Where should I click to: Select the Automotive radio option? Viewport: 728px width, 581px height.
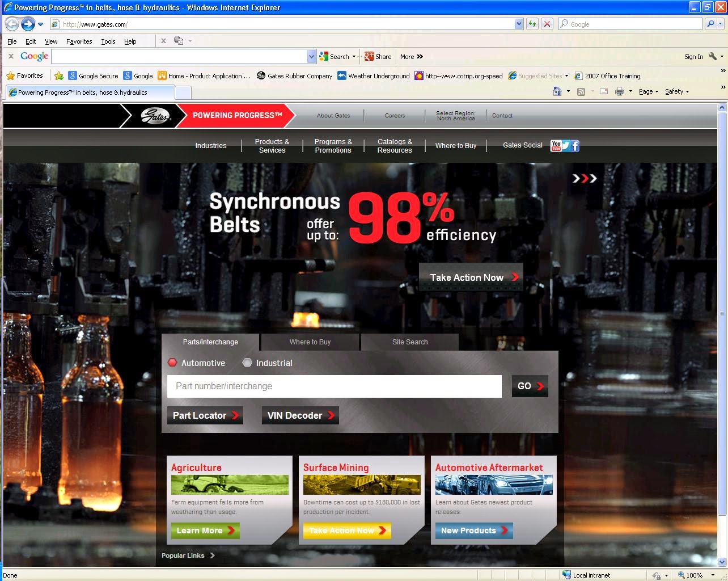pos(172,363)
